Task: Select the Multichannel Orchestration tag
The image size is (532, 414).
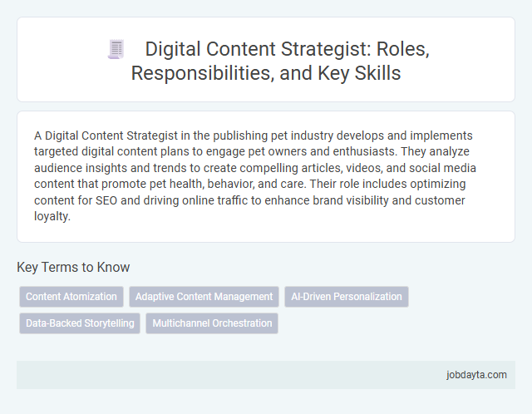Action: [212, 323]
